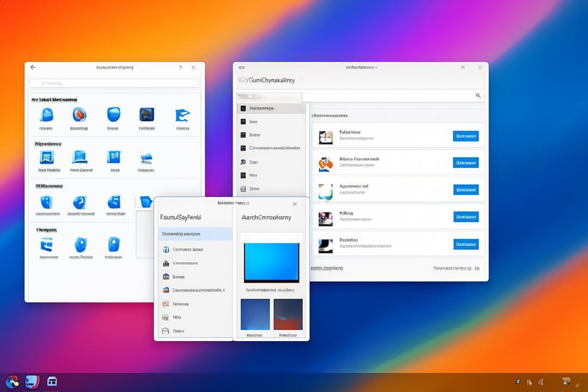Select the long-named front dialog item with the orange storefront icon

click(x=195, y=290)
